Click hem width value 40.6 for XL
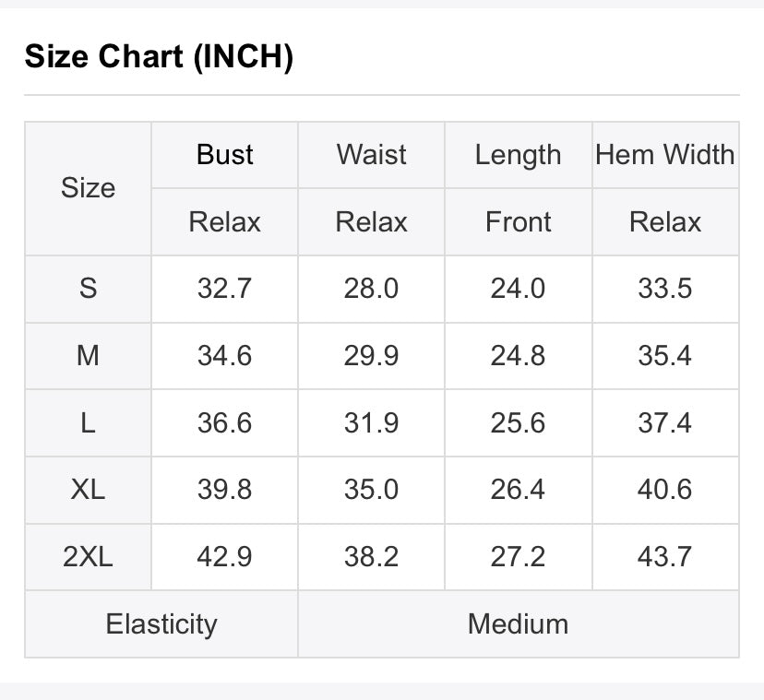This screenshot has height=700, width=764. [664, 490]
